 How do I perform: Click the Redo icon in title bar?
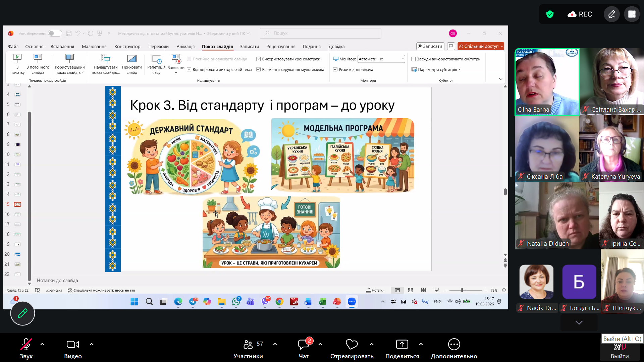pyautogui.click(x=91, y=33)
